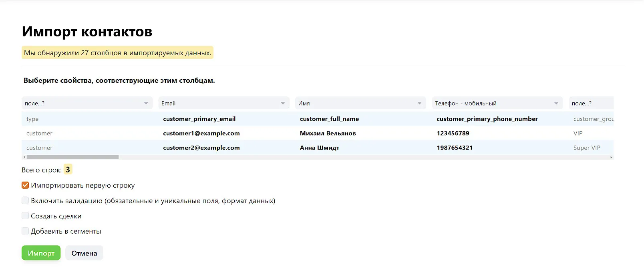Click the customer_primary_email header cell
Image resolution: width=644 pixels, height=272 pixels.
tap(199, 119)
